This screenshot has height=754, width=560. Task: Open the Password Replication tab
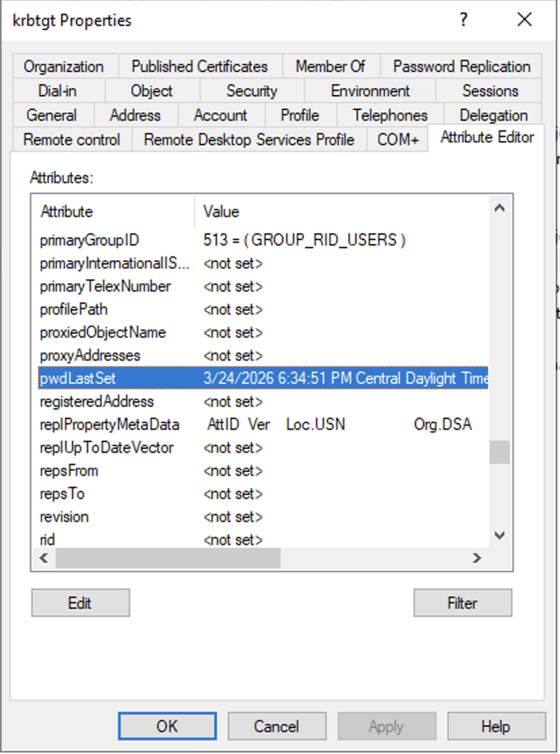click(x=462, y=66)
